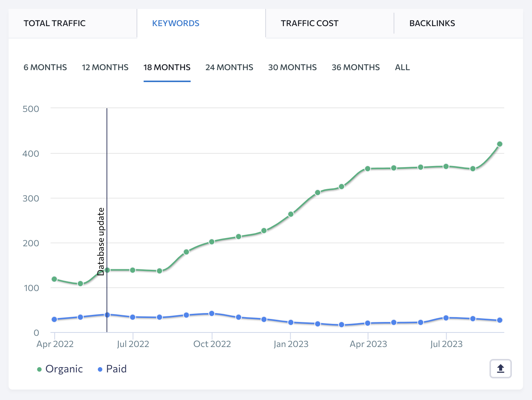Switch chart to 24 Months
The height and width of the screenshot is (400, 532).
[229, 67]
